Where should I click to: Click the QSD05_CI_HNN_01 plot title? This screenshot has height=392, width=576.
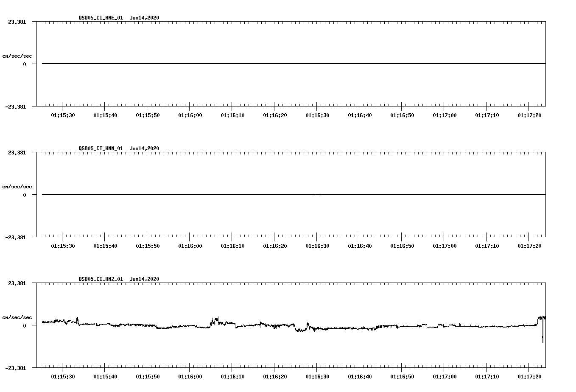(x=101, y=148)
